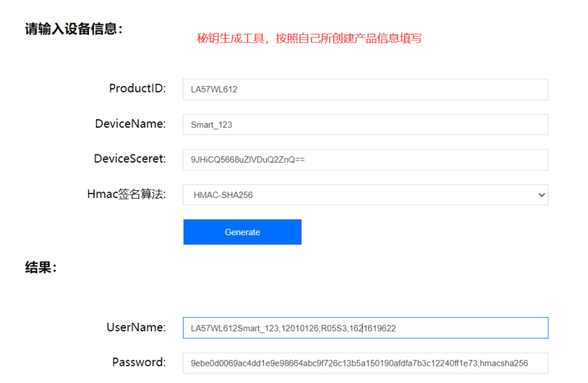Click the UserName label
The image size is (588, 383).
(136, 327)
